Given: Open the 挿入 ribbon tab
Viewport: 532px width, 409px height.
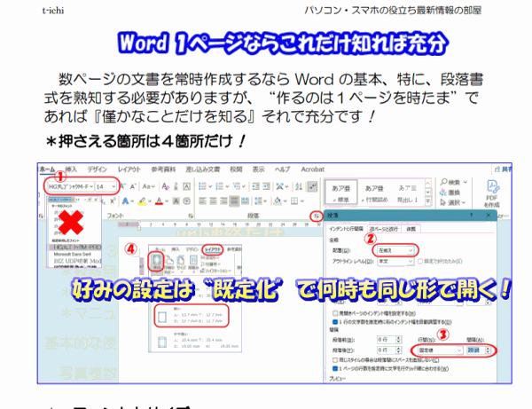Looking at the screenshot, I should [71, 169].
